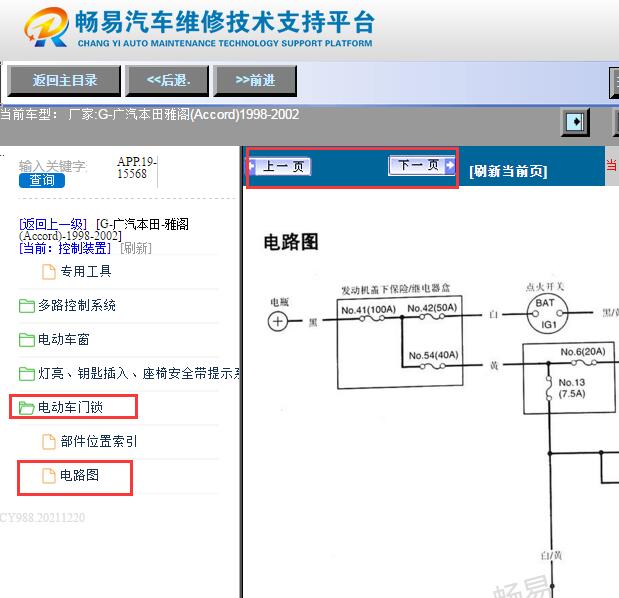Collapse the 电动车门锁 folder
The height and width of the screenshot is (598, 619).
tap(70, 407)
